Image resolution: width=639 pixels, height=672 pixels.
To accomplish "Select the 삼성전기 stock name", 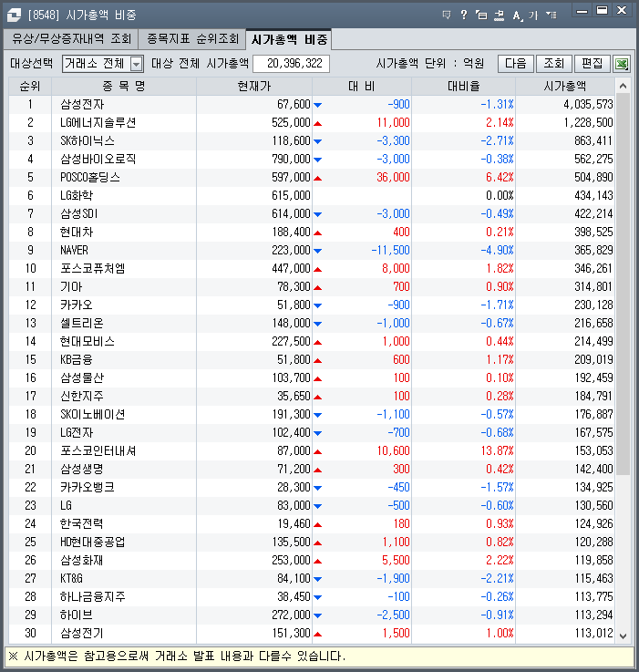I will 82,633.
